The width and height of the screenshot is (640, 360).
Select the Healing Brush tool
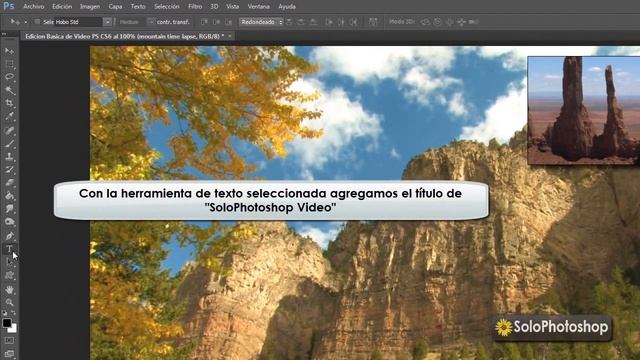coord(9,131)
